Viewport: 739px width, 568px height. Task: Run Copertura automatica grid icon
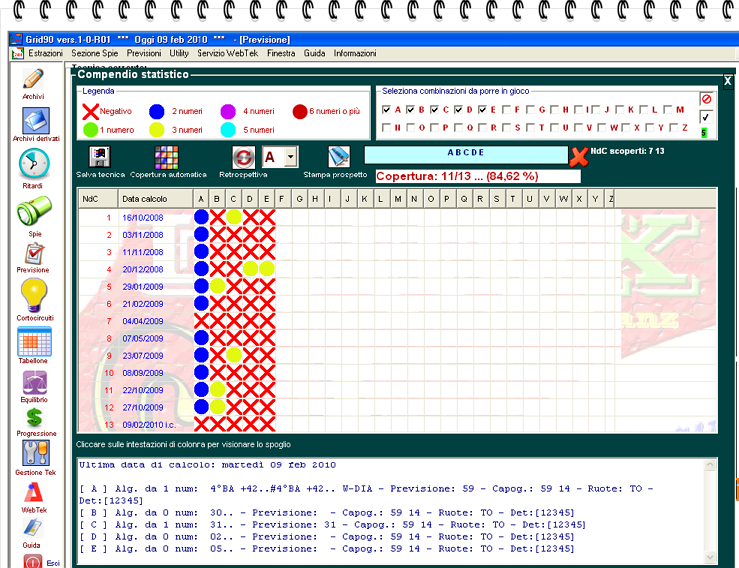167,157
